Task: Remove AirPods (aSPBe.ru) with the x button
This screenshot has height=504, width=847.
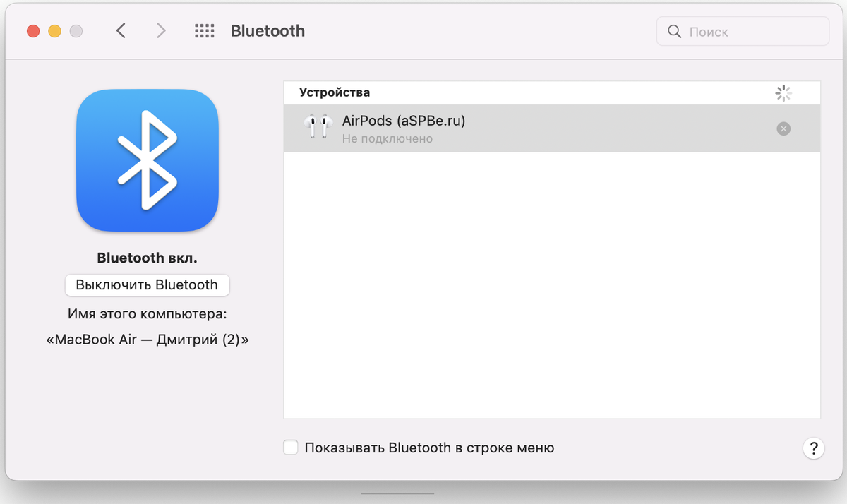Action: pyautogui.click(x=783, y=128)
